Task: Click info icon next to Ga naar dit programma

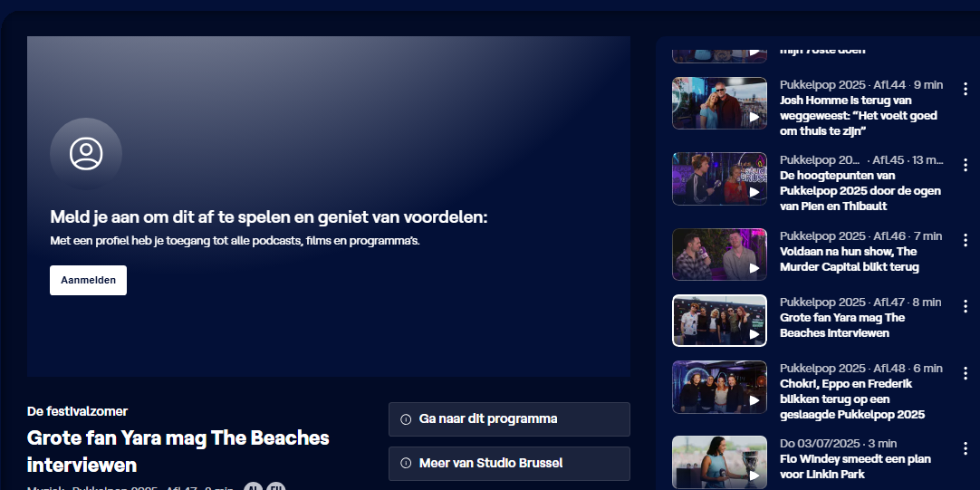Action: pos(406,418)
